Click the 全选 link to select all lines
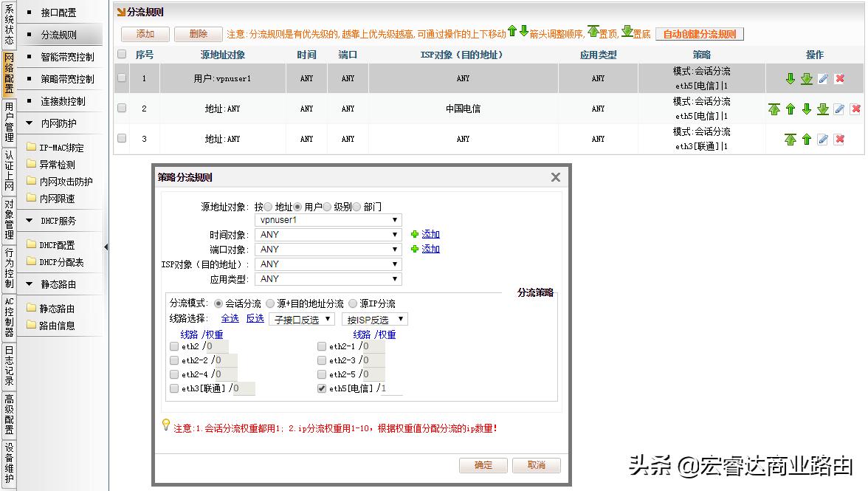This screenshot has height=491, width=868. coord(230,319)
